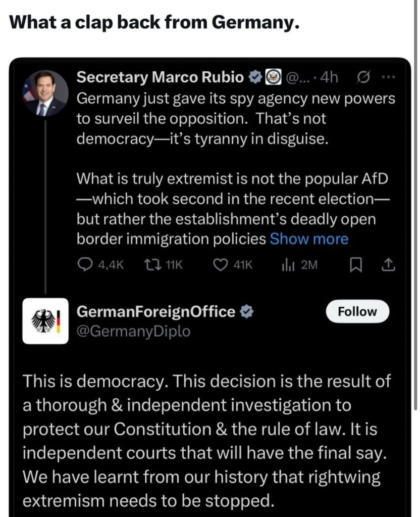
Task: Click GermanForeignOffice's verified badge
Action: pyautogui.click(x=246, y=312)
